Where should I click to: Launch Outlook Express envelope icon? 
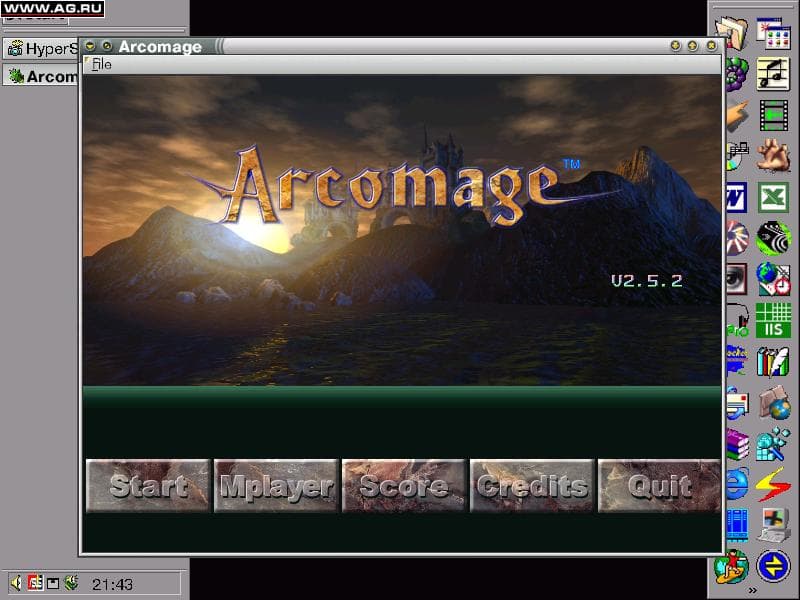(738, 403)
